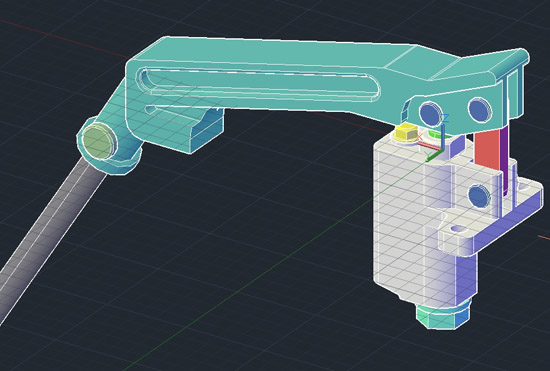Click the olive-green cylinder end cap
This screenshot has height=371, width=550.
98,142
